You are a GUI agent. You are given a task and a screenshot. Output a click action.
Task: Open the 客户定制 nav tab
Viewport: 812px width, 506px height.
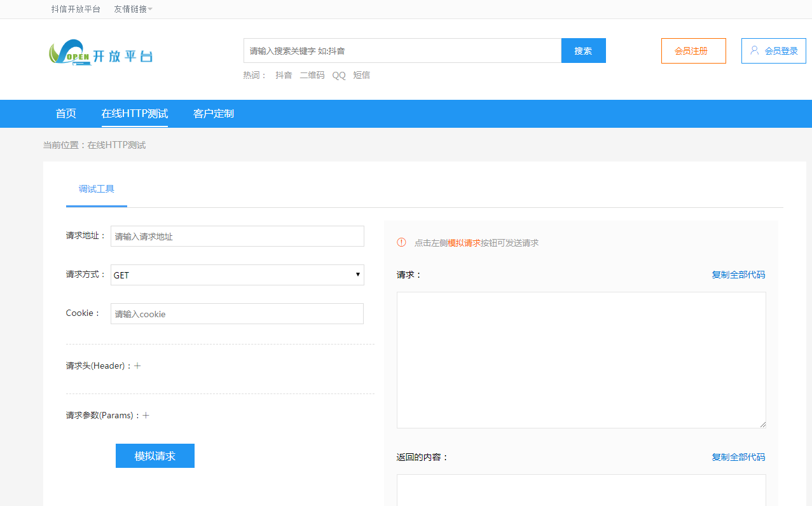click(213, 114)
